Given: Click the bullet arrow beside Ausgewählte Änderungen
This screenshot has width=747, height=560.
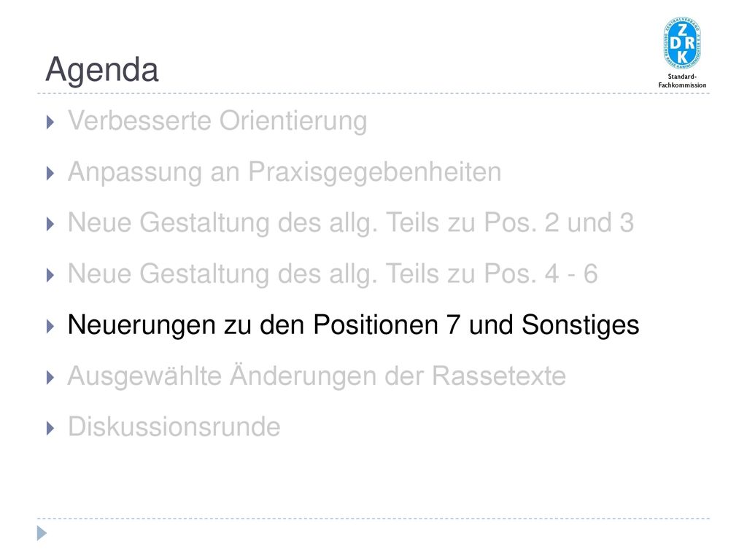Looking at the screenshot, I should click(50, 378).
